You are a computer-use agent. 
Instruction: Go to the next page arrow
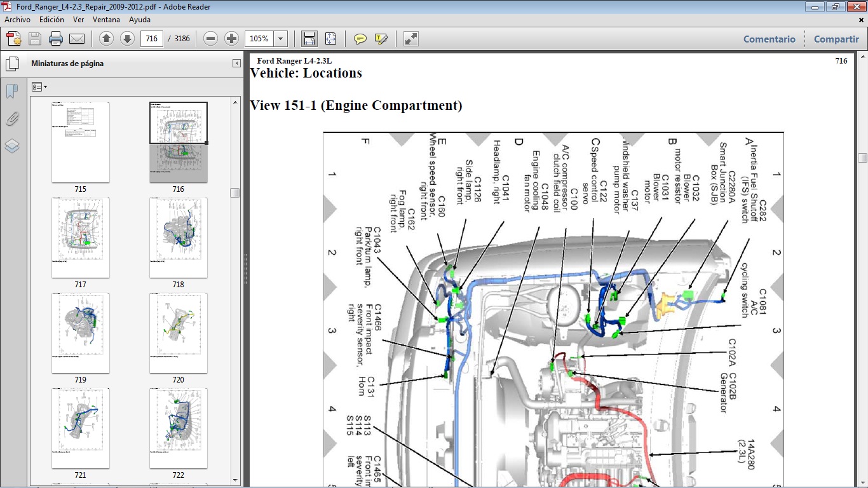(127, 39)
